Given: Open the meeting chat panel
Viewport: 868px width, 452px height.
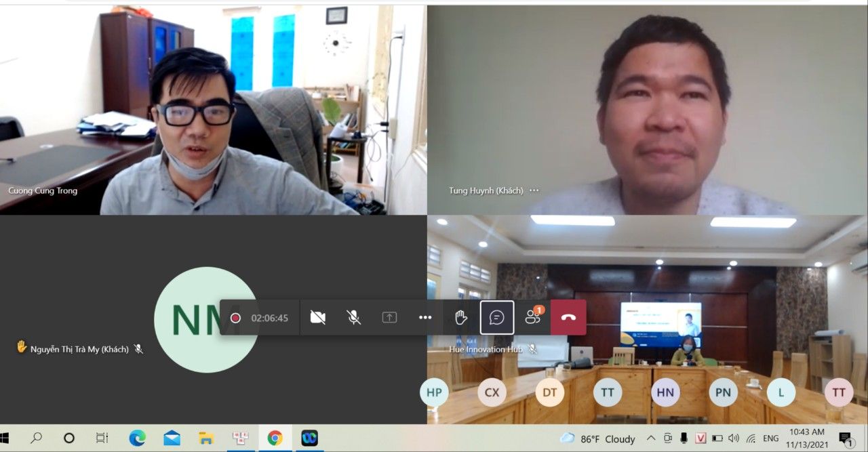Looking at the screenshot, I should [497, 318].
